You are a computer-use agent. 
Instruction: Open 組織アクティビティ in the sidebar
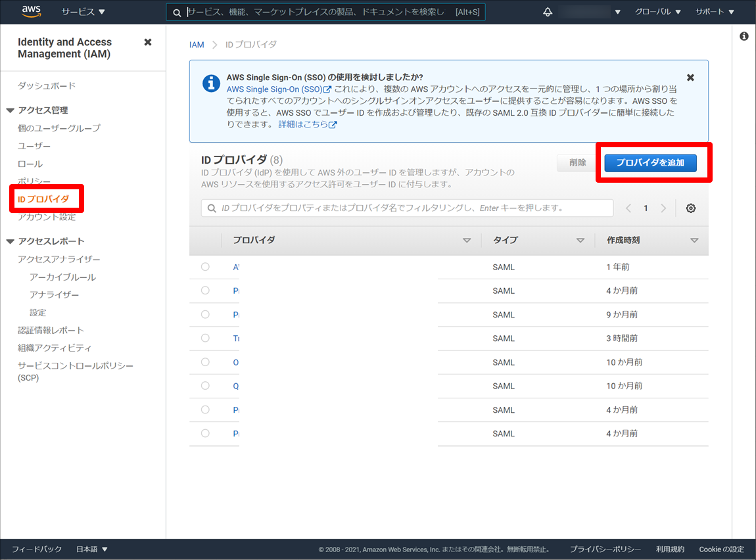click(55, 348)
